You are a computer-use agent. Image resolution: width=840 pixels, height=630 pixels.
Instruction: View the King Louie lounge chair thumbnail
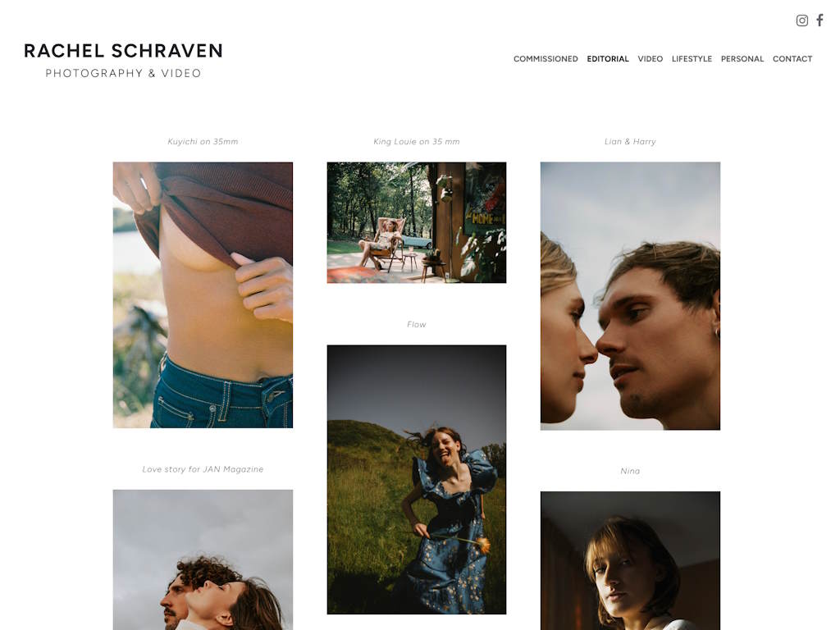pos(416,222)
